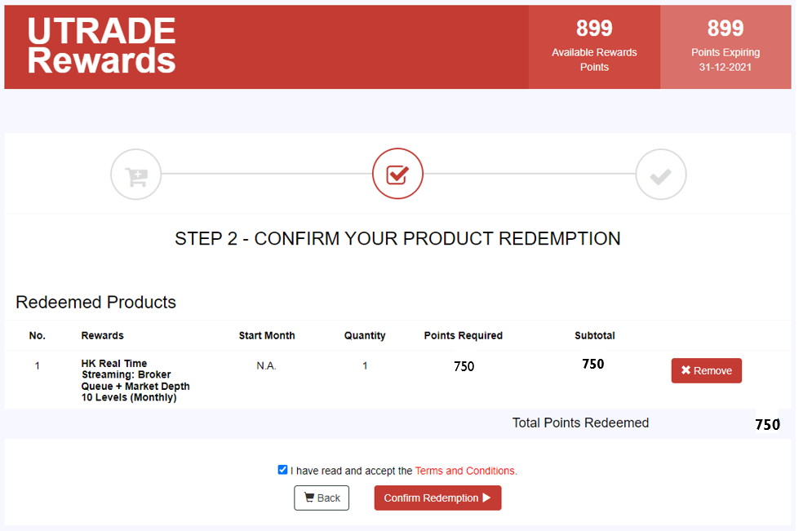Click the step 1 shopping cart icon
The image size is (812, 531).
tap(136, 175)
